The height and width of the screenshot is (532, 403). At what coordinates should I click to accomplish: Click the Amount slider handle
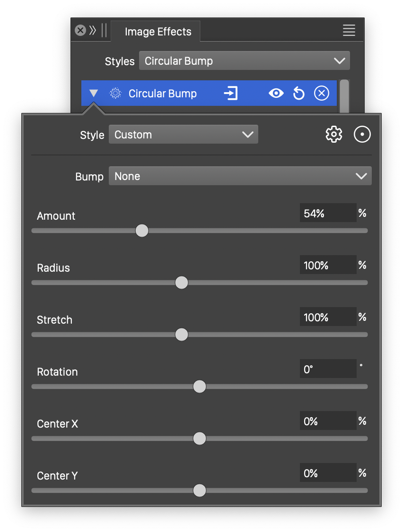pos(142,231)
